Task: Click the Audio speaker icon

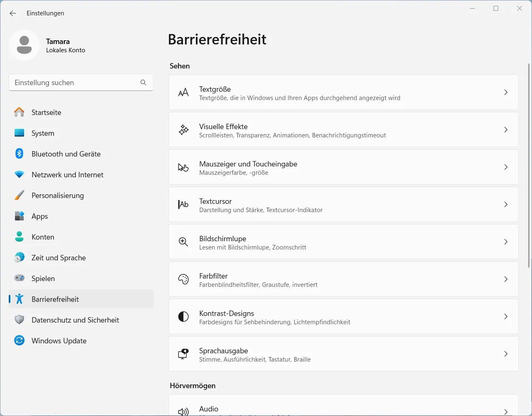Action: click(183, 411)
